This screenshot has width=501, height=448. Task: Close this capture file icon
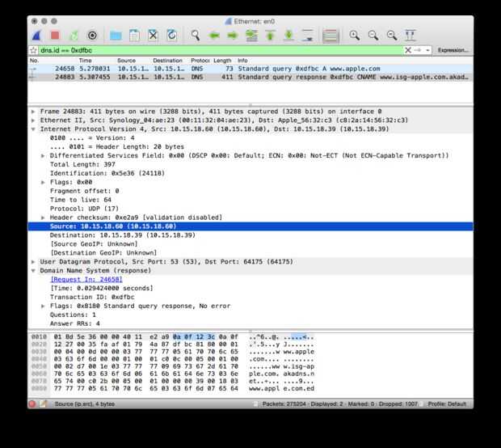pyautogui.click(x=153, y=35)
